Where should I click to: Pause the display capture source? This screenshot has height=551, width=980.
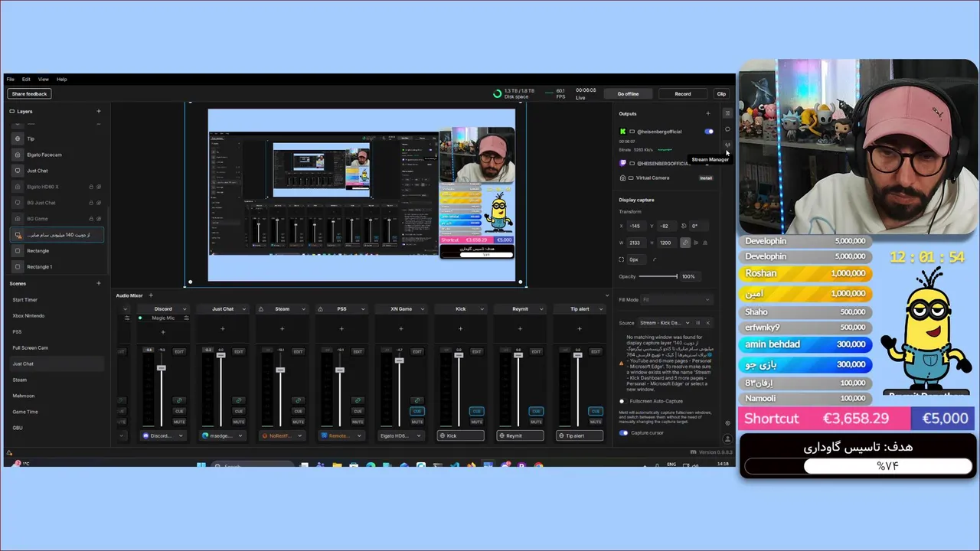(697, 323)
